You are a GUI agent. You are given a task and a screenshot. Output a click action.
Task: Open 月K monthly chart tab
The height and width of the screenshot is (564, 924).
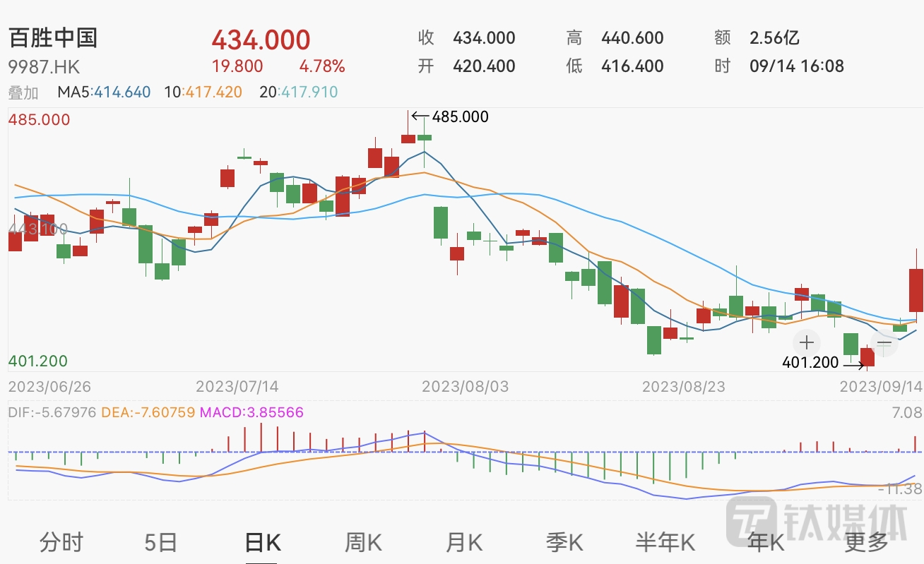[464, 543]
